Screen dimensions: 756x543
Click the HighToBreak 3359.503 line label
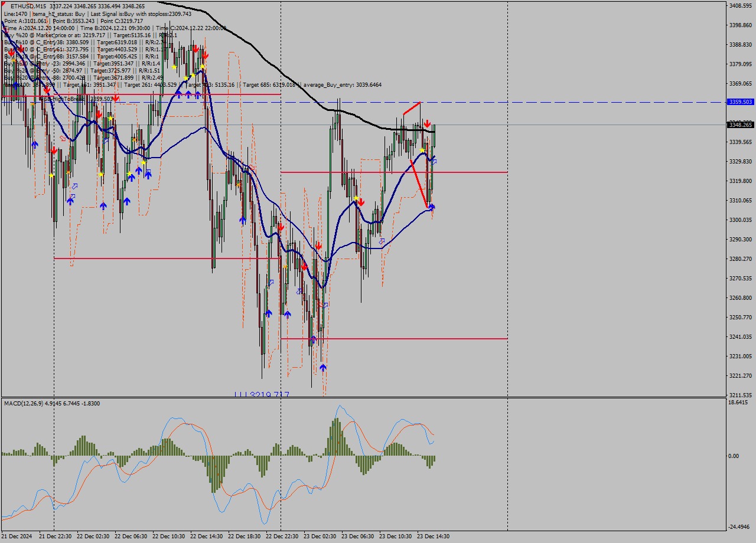(x=77, y=99)
